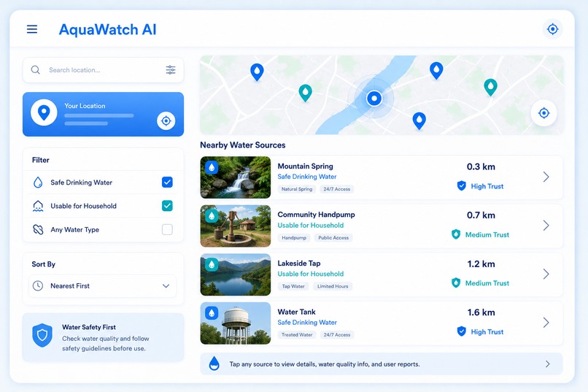This screenshot has width=588, height=392.
Task: Click the Community Handpump title
Action: coord(316,215)
